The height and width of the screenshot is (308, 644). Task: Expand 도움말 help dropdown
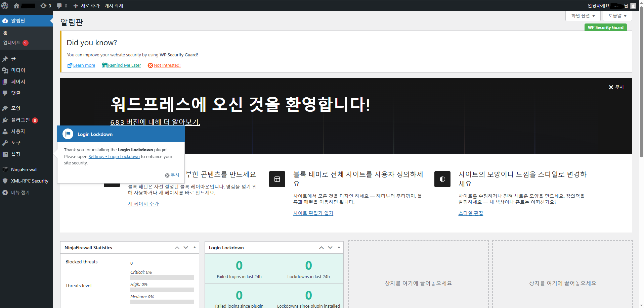point(617,16)
